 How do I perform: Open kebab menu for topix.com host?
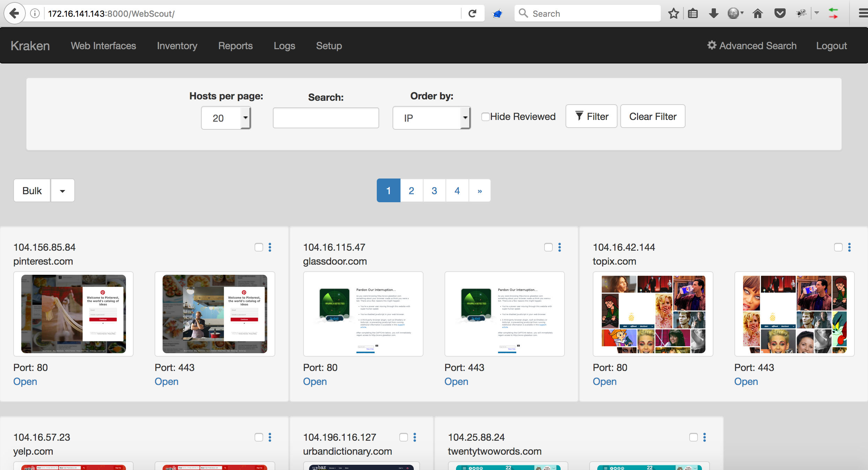[850, 247]
